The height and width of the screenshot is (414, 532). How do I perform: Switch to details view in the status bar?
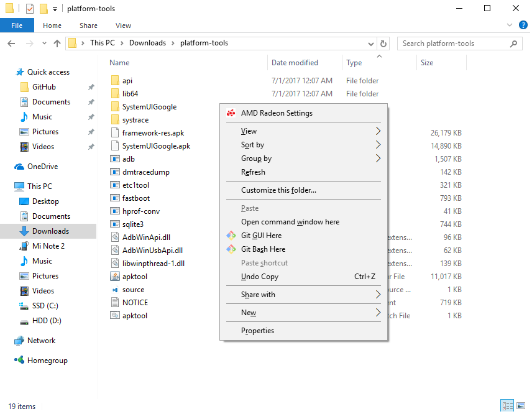[x=507, y=405]
